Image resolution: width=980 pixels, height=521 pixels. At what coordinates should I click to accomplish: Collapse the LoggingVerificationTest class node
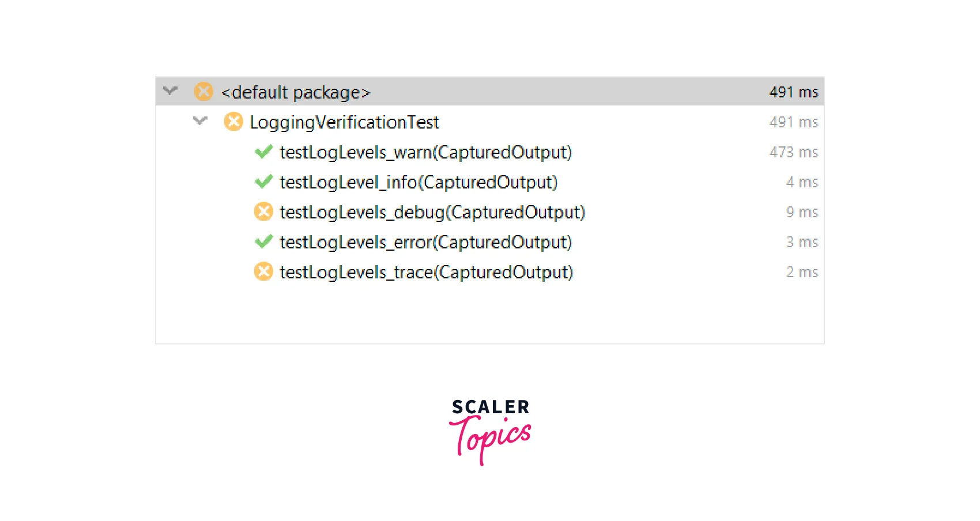pos(200,121)
